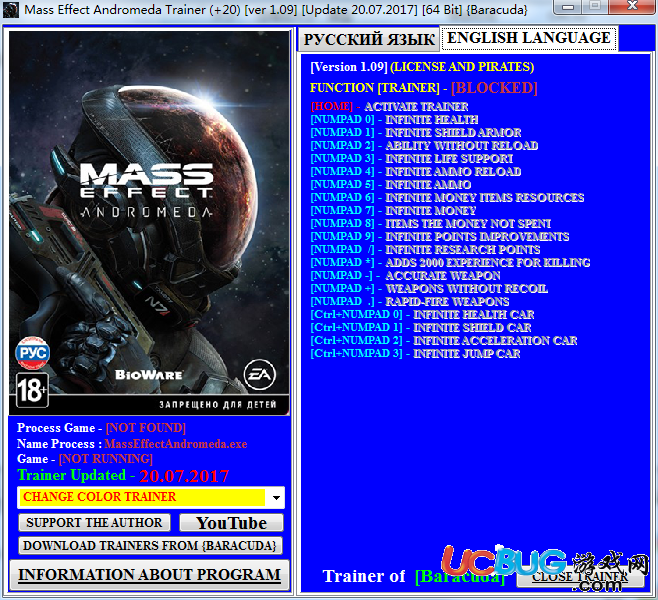Click DOWNLOAD TRAINERS FROM {BARACUDA} button
Screen dimensions: 658x600
pos(150,546)
